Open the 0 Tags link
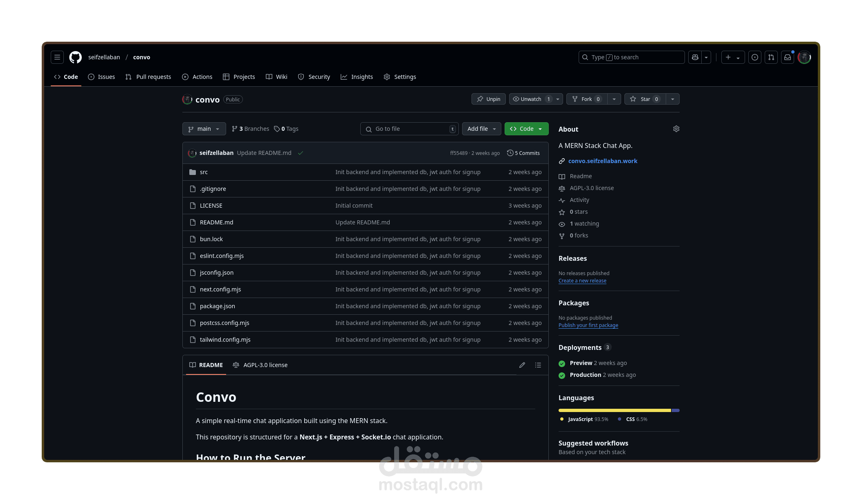 pyautogui.click(x=286, y=129)
